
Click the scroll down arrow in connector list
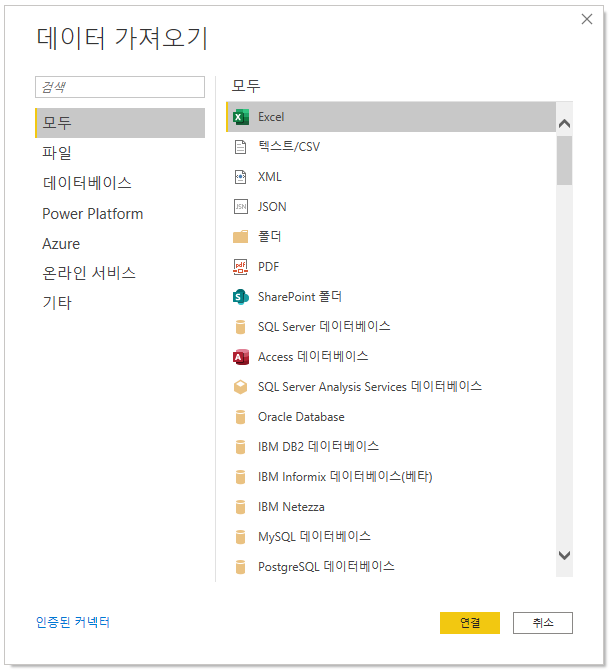pyautogui.click(x=565, y=555)
